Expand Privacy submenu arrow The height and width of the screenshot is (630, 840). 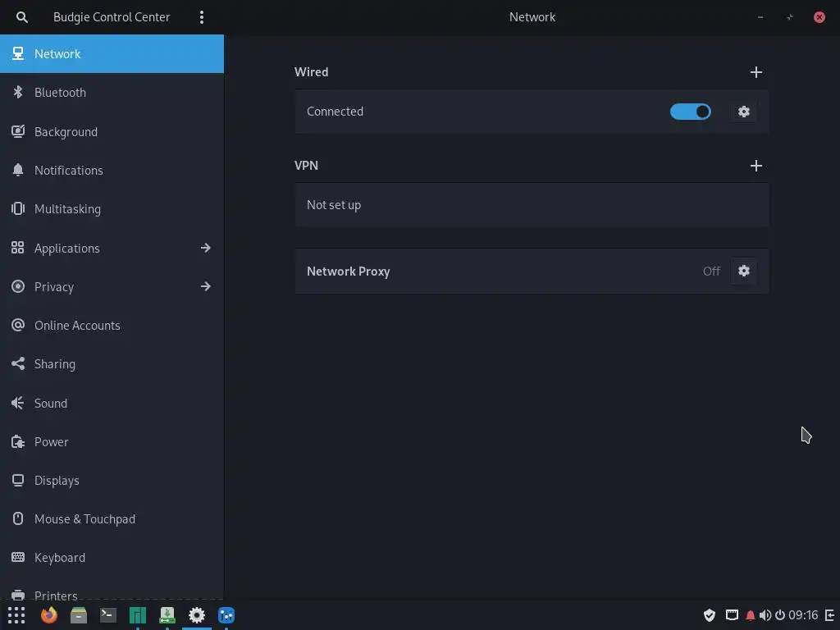coord(205,286)
